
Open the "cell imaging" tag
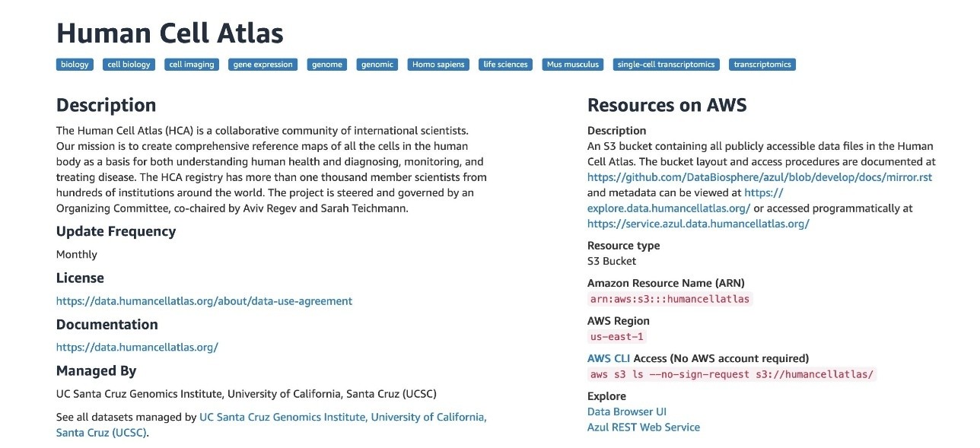pos(192,65)
